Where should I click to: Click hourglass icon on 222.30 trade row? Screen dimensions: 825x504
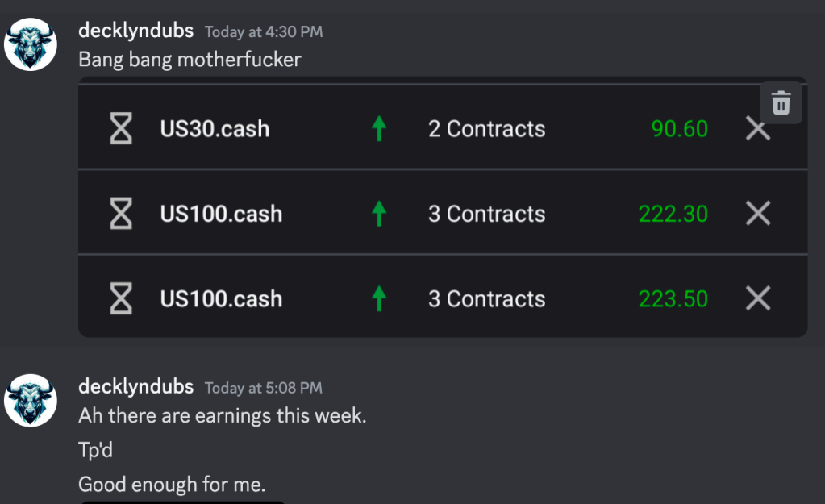[x=121, y=214]
